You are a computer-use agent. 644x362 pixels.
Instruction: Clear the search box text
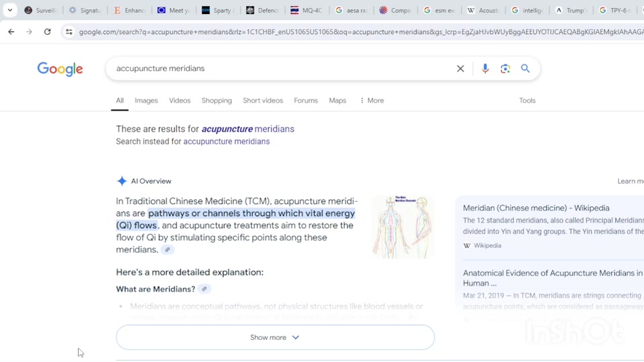460,68
